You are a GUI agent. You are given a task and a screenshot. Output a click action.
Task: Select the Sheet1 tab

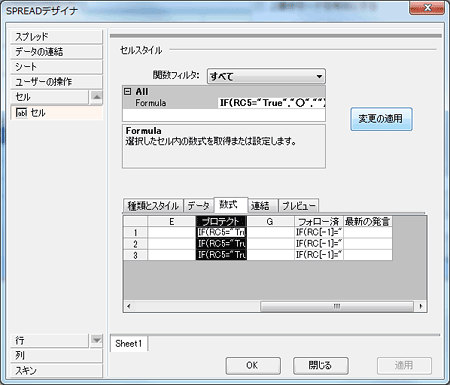click(x=129, y=343)
